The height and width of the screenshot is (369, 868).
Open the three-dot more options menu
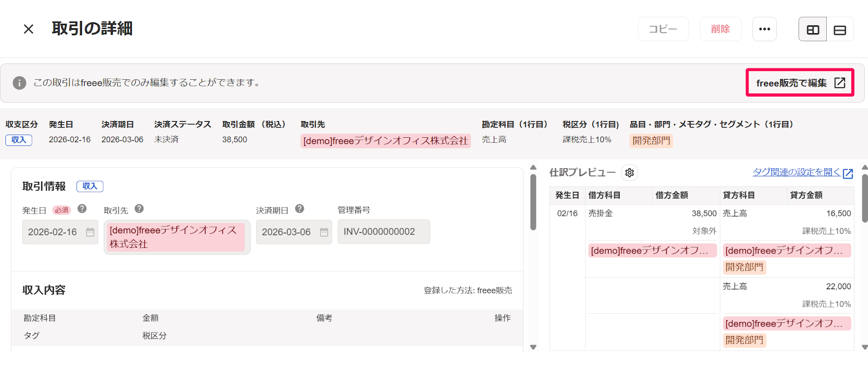click(764, 29)
